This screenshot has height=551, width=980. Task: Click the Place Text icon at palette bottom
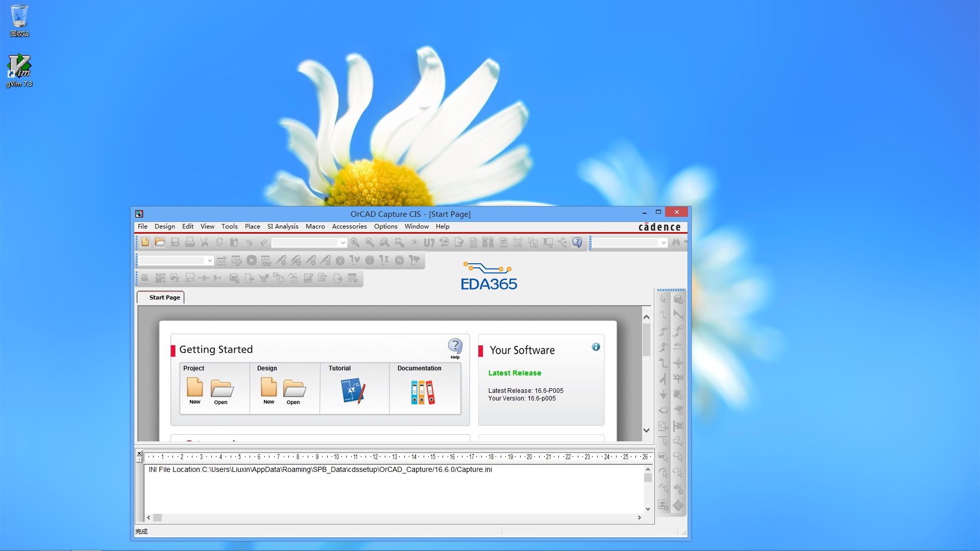pyautogui.click(x=678, y=489)
